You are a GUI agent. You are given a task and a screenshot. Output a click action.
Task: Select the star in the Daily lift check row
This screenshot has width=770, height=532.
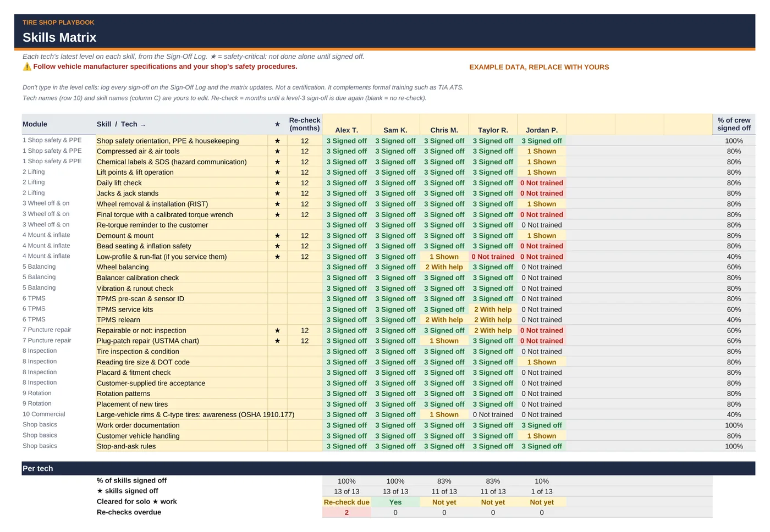pyautogui.click(x=277, y=183)
